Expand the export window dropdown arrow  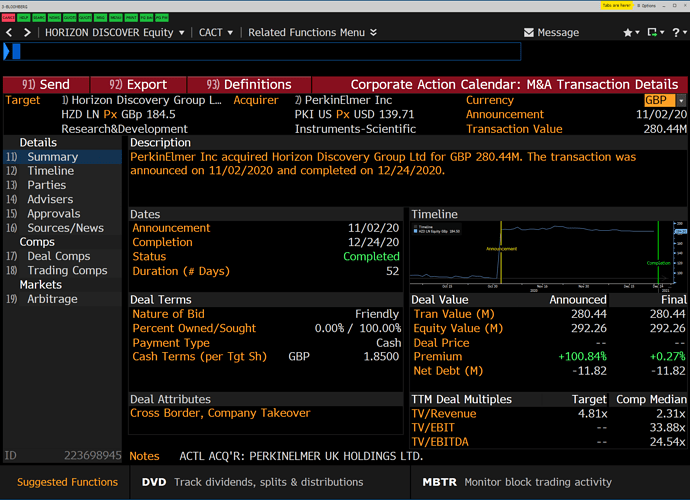[662, 33]
